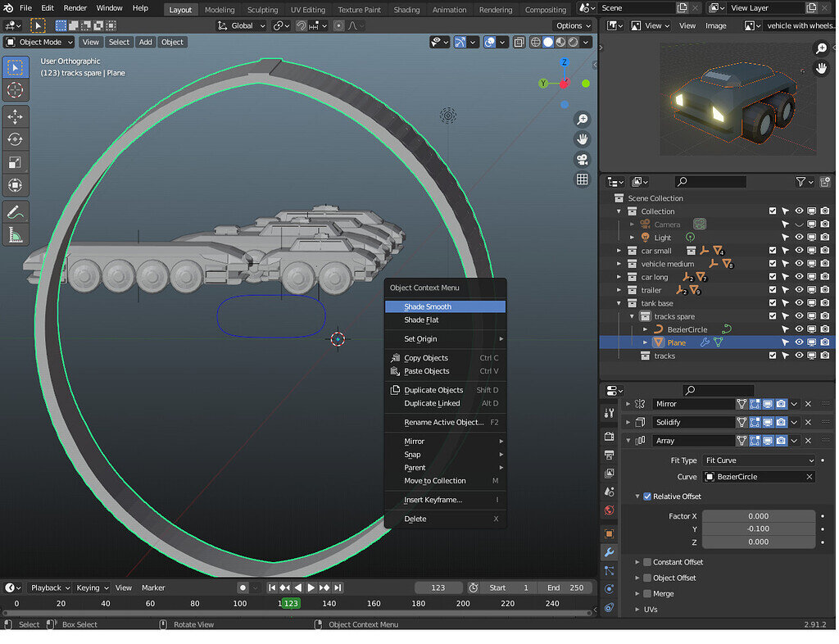
Task: Click the Factor Y slider
Action: (758, 528)
